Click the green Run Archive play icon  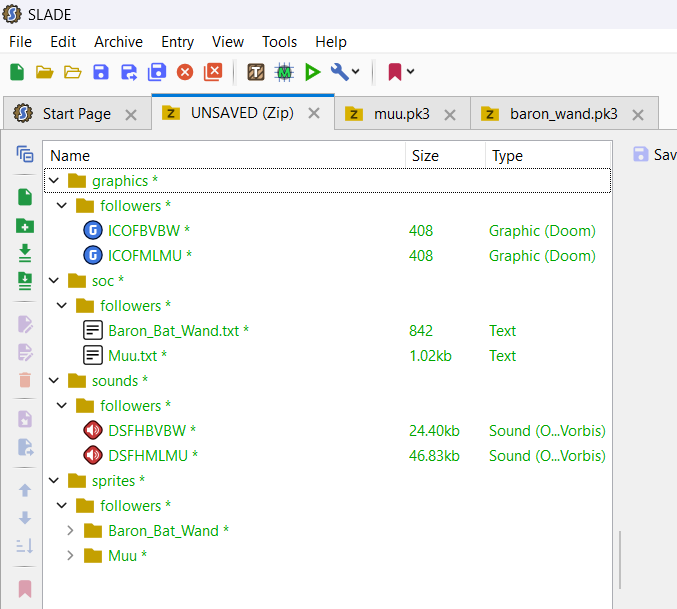coord(312,72)
